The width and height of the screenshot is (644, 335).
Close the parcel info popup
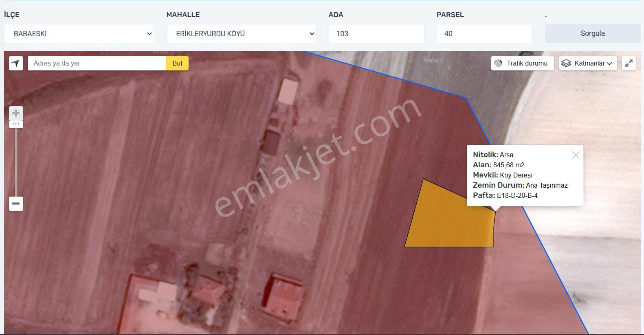click(x=576, y=155)
